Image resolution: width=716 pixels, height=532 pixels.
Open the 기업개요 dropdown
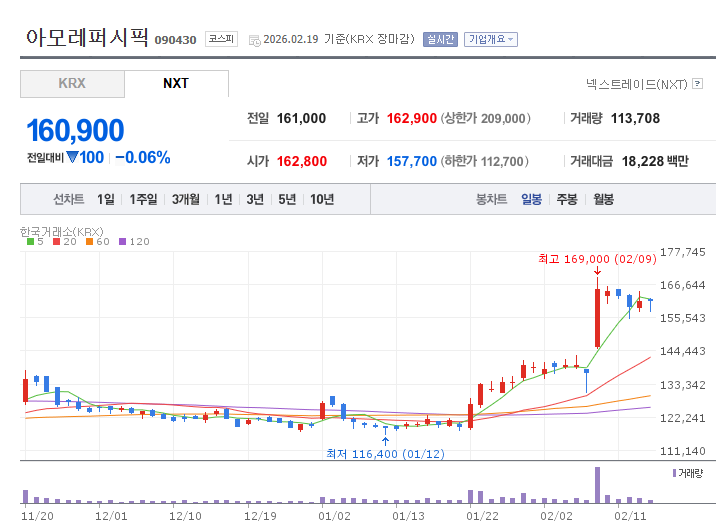tap(490, 39)
